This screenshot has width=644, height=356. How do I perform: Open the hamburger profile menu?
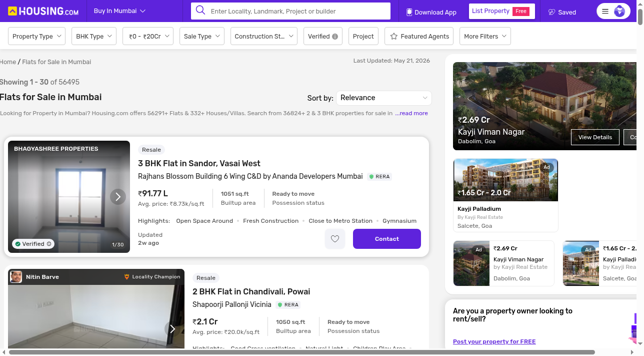click(613, 11)
